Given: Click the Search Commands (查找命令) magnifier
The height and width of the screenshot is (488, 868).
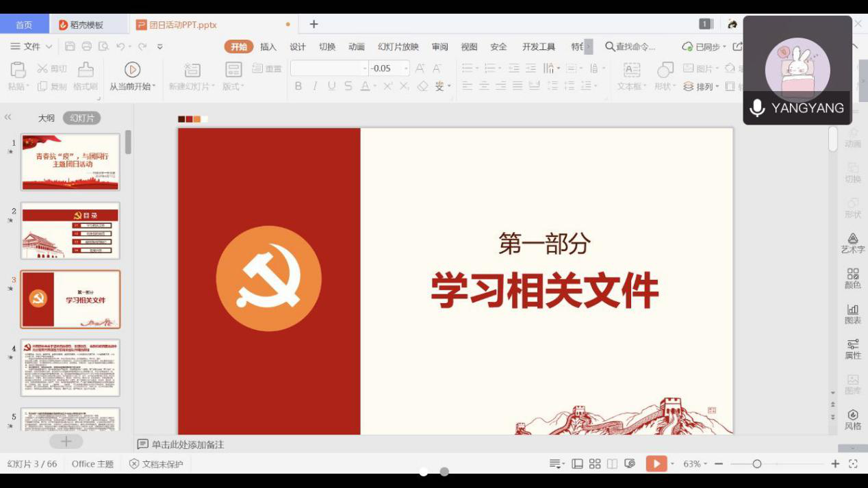Looking at the screenshot, I should click(610, 47).
